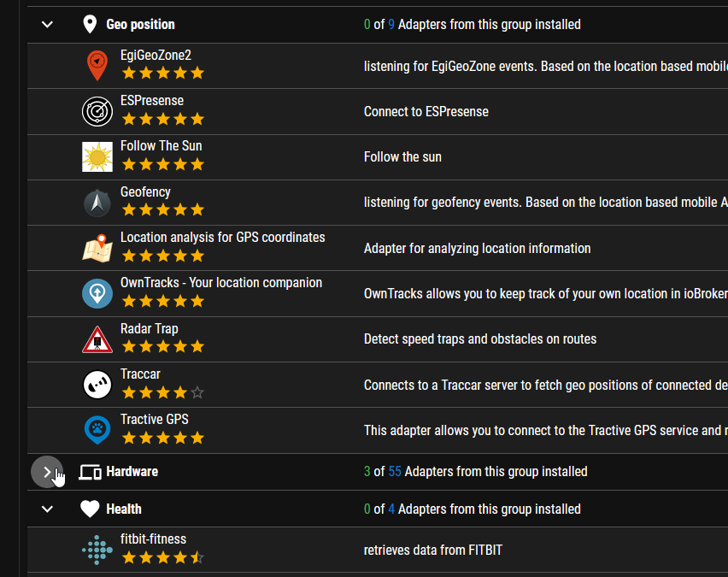The image size is (728, 577).
Task: Select the Geofency adapter row title
Action: [x=145, y=191]
